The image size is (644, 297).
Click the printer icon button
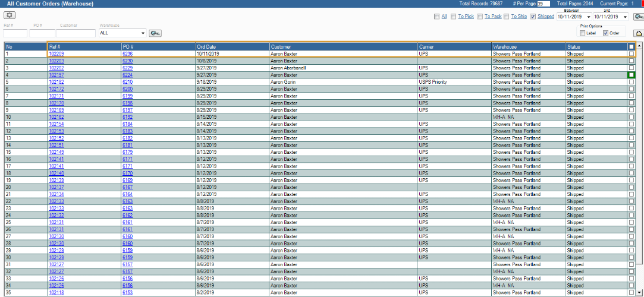pos(639,33)
